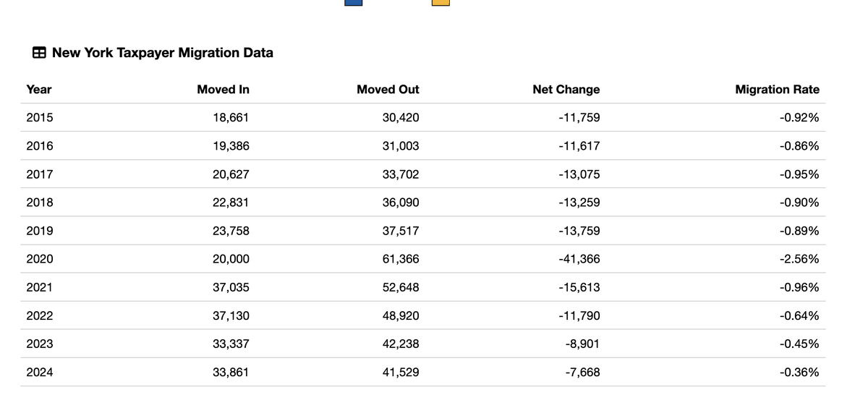Select the Net Change column header
868x395 pixels.
click(x=566, y=90)
